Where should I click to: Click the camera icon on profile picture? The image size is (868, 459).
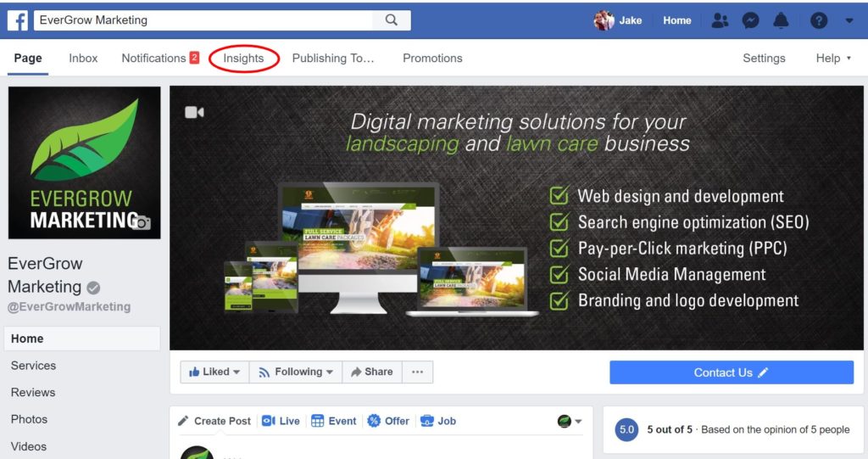(x=142, y=221)
